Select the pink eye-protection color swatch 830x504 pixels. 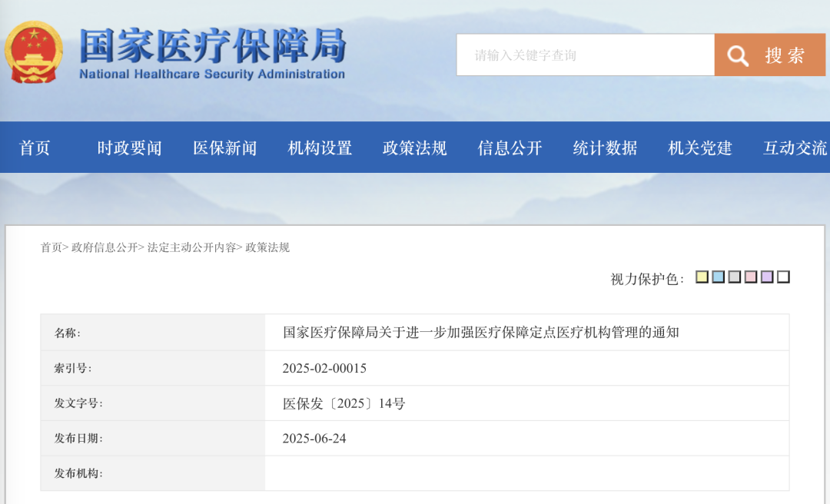click(x=750, y=277)
